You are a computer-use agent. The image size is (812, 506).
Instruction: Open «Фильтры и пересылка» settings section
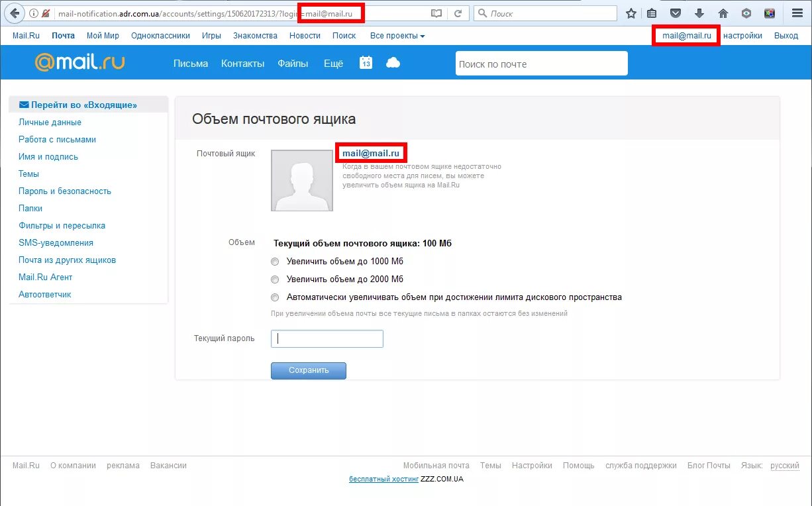(x=62, y=226)
